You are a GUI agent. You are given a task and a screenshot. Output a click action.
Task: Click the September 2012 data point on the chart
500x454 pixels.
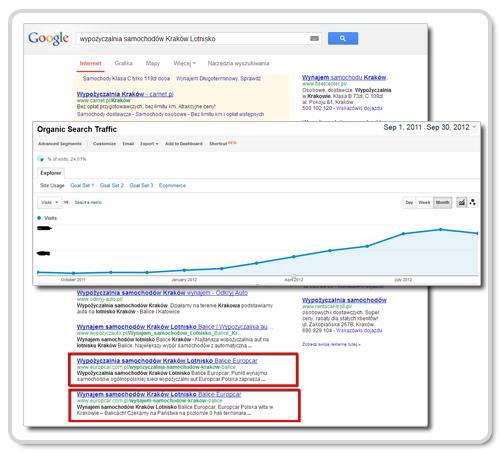tap(477, 233)
